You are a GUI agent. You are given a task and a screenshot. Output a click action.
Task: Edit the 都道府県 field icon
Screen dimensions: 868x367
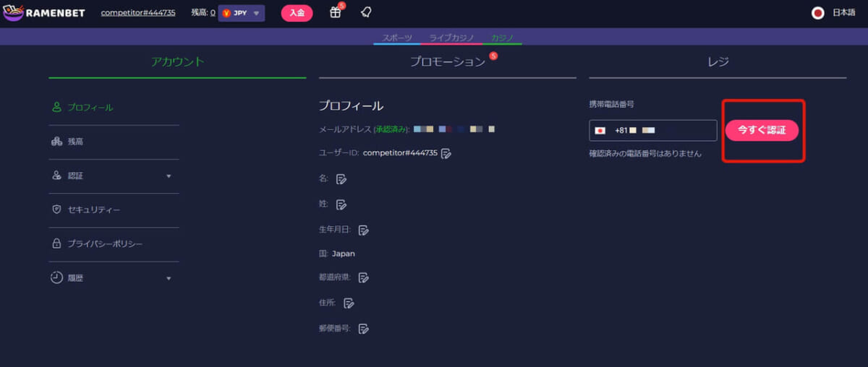pyautogui.click(x=364, y=277)
